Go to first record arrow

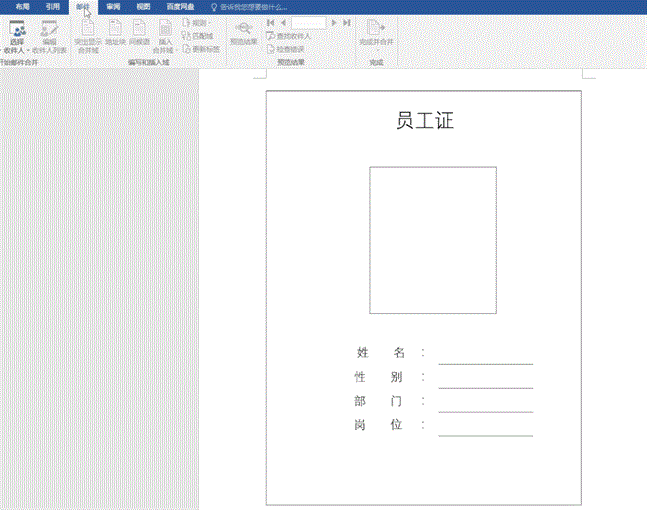(x=270, y=22)
